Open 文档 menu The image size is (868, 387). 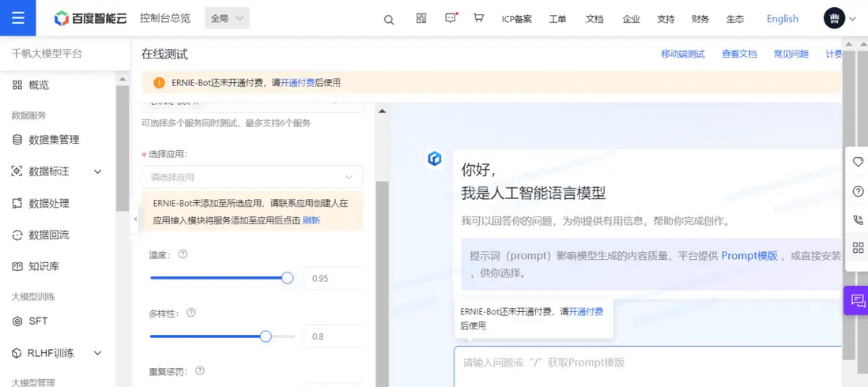coord(594,19)
